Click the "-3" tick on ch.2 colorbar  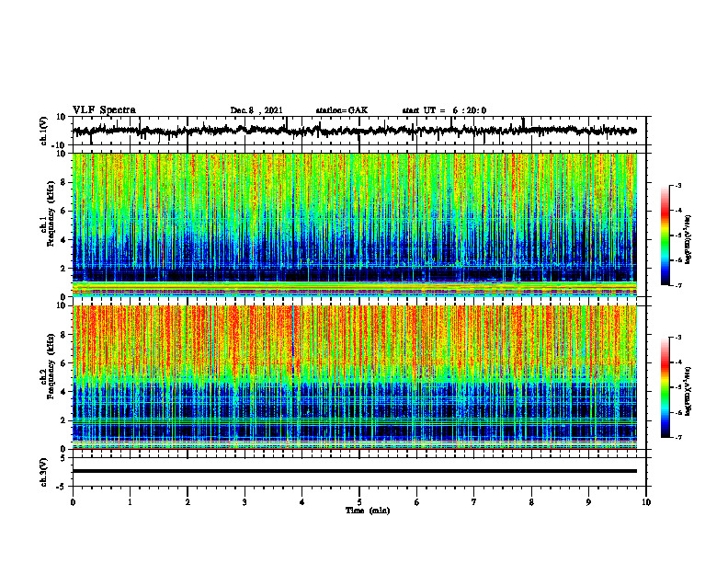click(x=678, y=338)
